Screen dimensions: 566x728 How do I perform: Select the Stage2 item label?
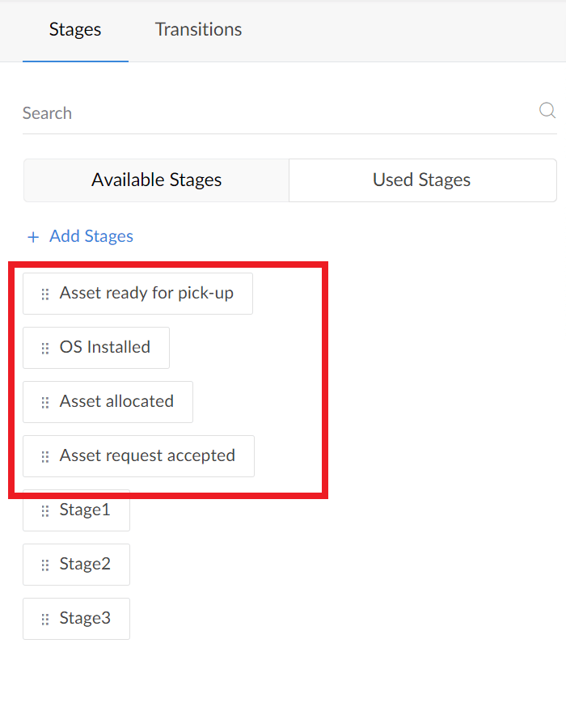pyautogui.click(x=85, y=564)
